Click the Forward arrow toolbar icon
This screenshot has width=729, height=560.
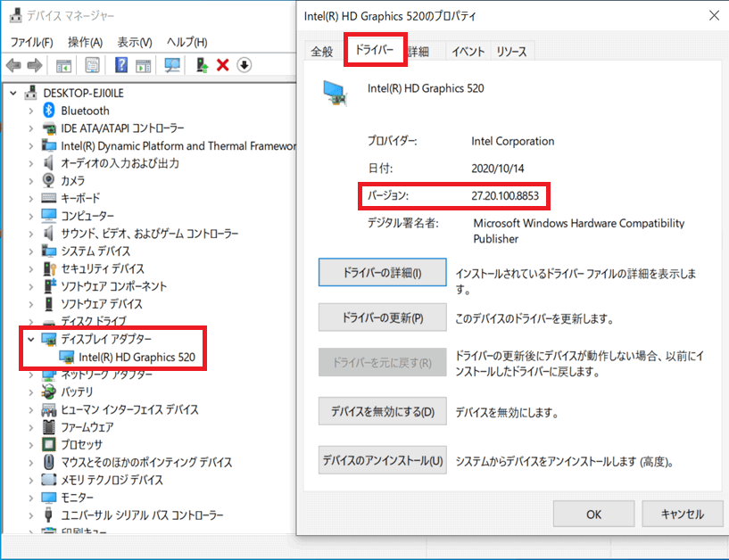click(x=35, y=65)
